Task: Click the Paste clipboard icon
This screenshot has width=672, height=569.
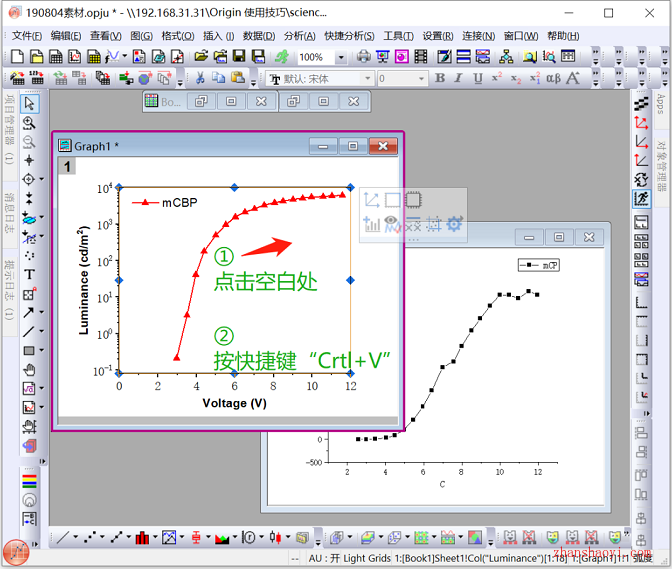Action: pyautogui.click(x=238, y=78)
